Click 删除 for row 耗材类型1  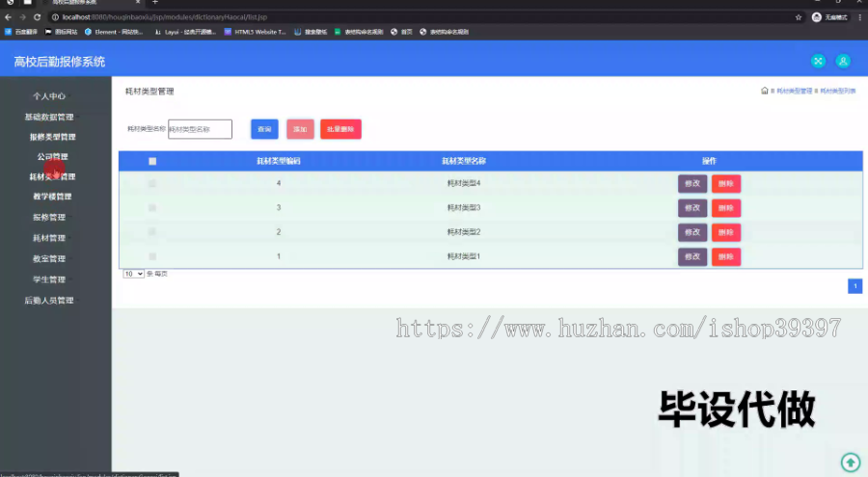coord(725,256)
